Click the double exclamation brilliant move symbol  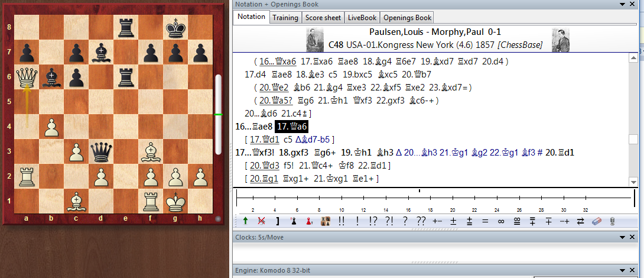click(341, 221)
